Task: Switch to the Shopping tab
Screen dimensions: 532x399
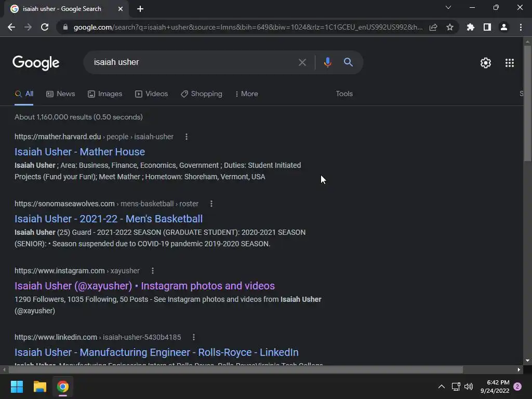Action: 202,94
